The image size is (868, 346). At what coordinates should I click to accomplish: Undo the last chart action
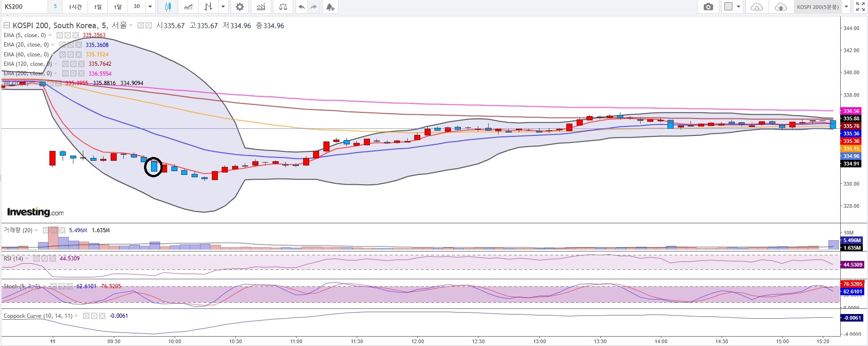coord(302,7)
